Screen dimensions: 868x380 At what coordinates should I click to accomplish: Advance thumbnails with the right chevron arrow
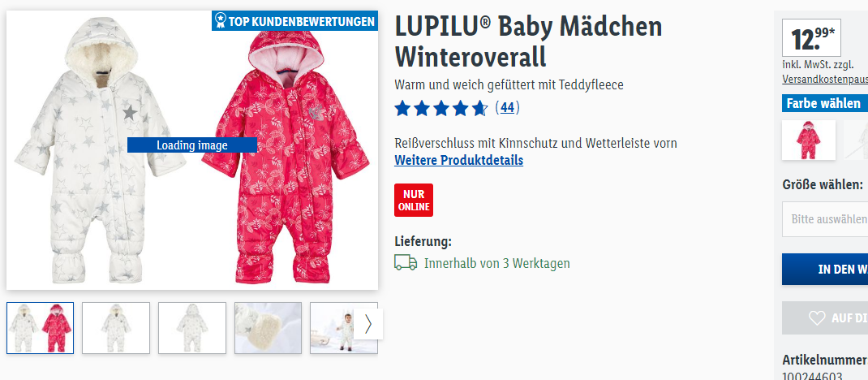click(x=368, y=324)
